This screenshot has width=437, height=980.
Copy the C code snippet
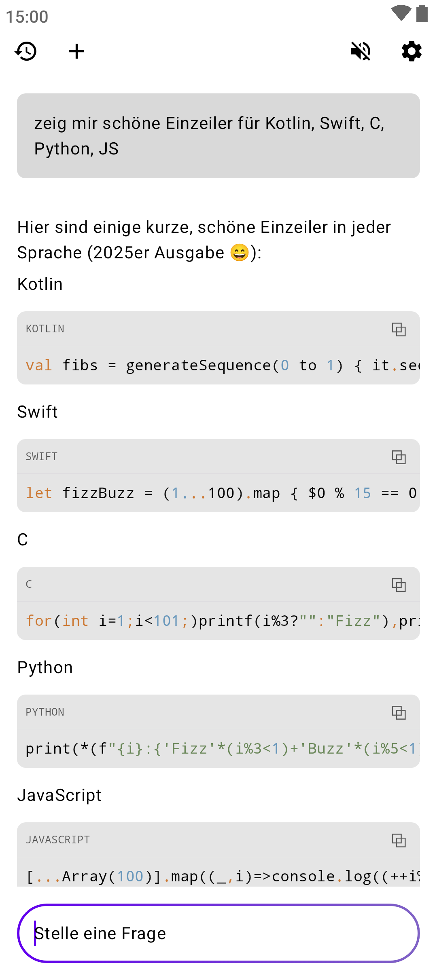point(399,585)
